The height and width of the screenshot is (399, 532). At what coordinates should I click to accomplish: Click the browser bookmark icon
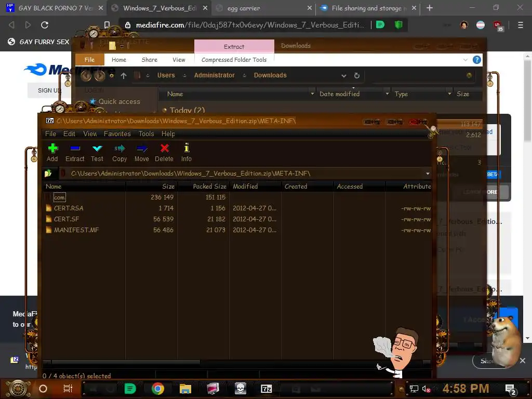coord(107,25)
